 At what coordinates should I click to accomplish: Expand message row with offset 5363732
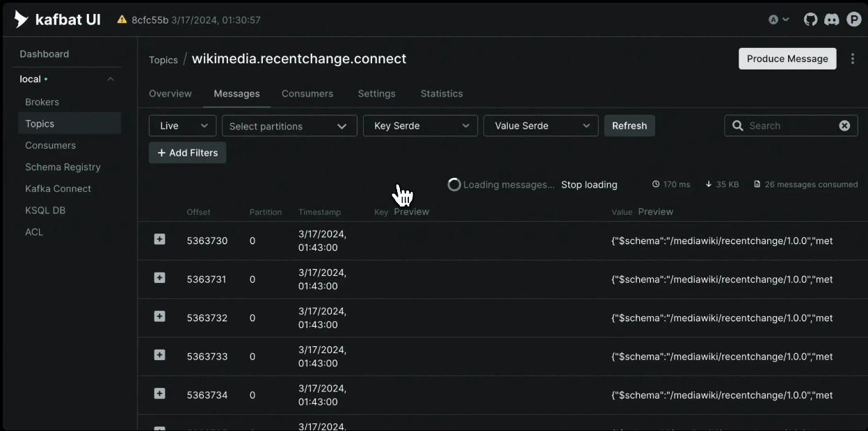[159, 316]
